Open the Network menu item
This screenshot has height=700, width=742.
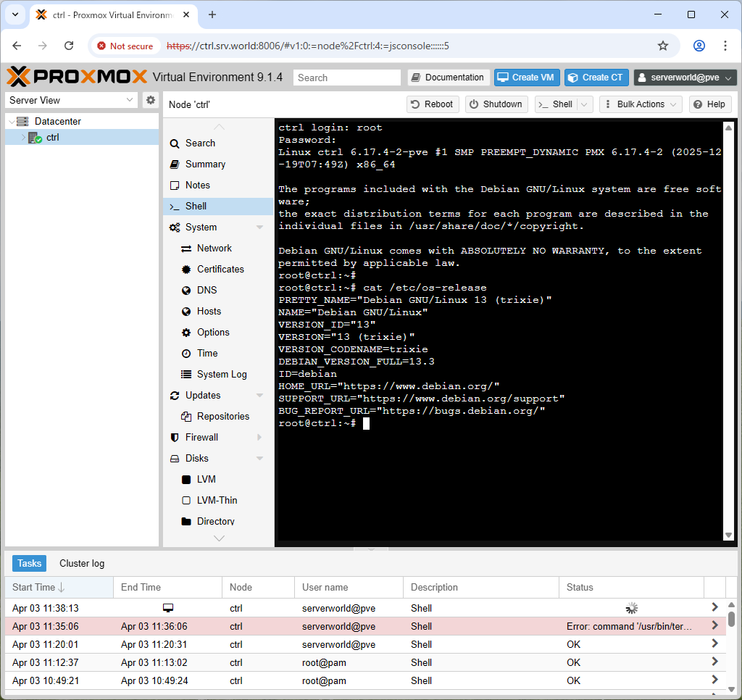point(218,249)
